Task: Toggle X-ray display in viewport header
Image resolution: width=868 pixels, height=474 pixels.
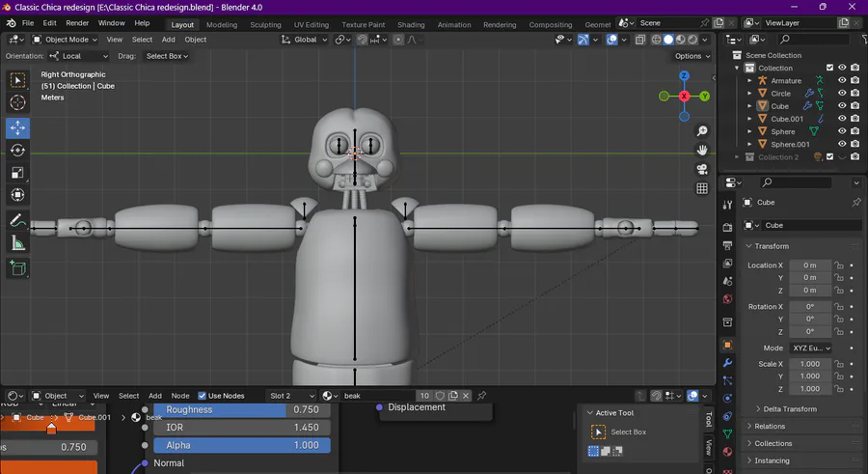Action: pos(640,40)
